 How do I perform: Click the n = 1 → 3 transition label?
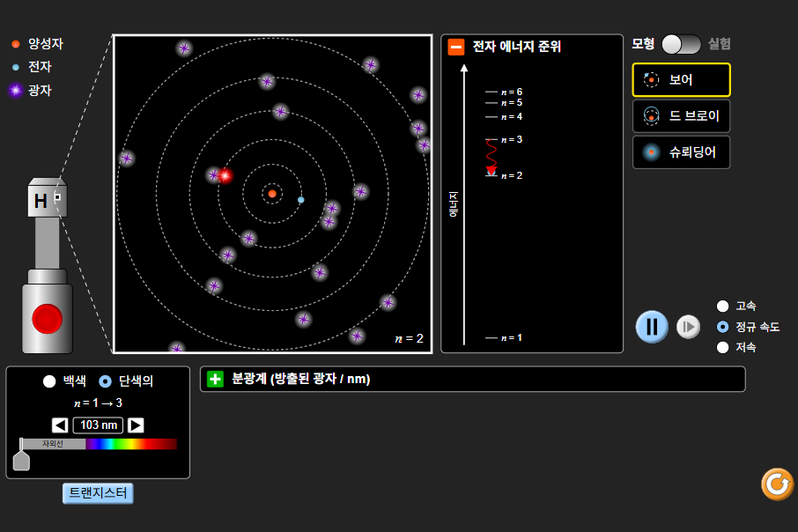pos(99,403)
